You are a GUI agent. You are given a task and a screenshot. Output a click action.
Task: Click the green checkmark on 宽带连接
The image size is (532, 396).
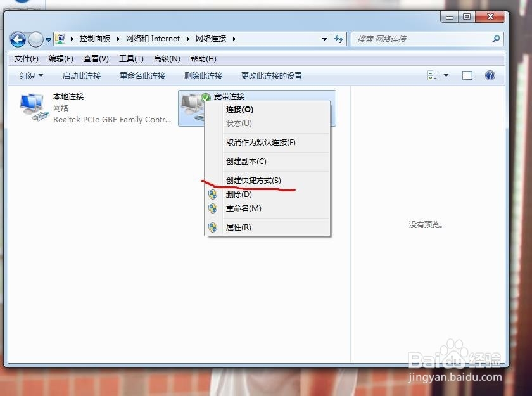click(207, 99)
